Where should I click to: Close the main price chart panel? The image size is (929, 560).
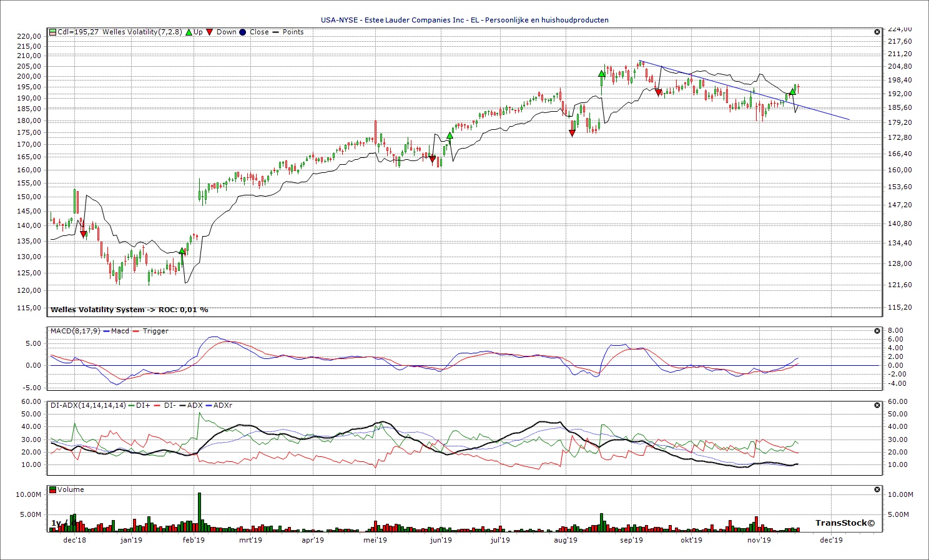pyautogui.click(x=877, y=32)
